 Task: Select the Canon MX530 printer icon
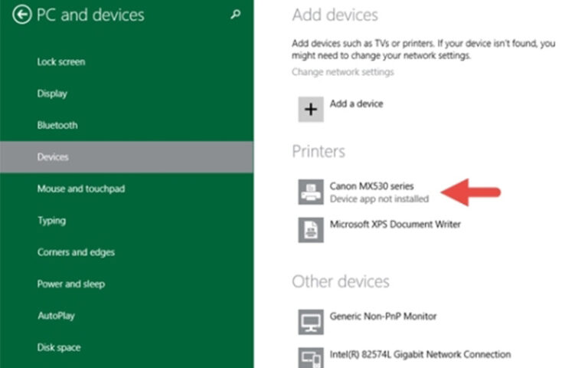[x=311, y=192]
